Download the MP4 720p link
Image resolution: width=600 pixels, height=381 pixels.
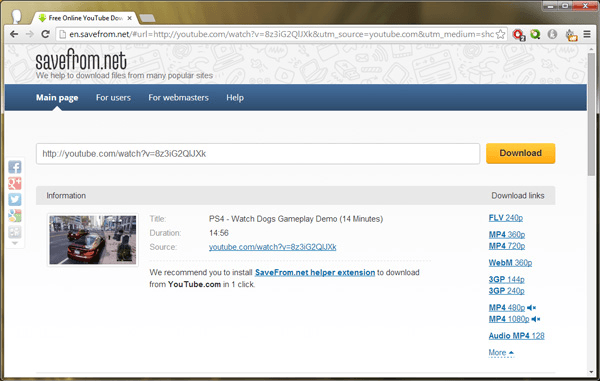point(507,246)
